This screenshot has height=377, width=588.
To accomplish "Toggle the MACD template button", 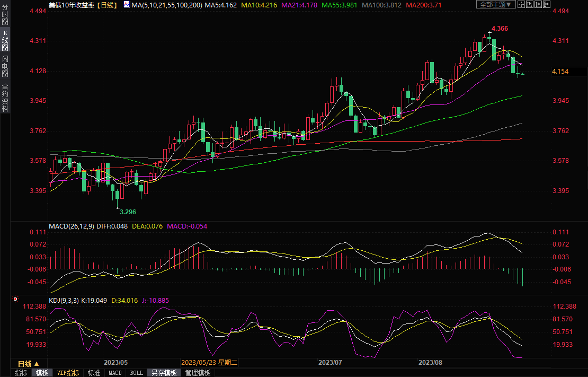I will click(115, 373).
